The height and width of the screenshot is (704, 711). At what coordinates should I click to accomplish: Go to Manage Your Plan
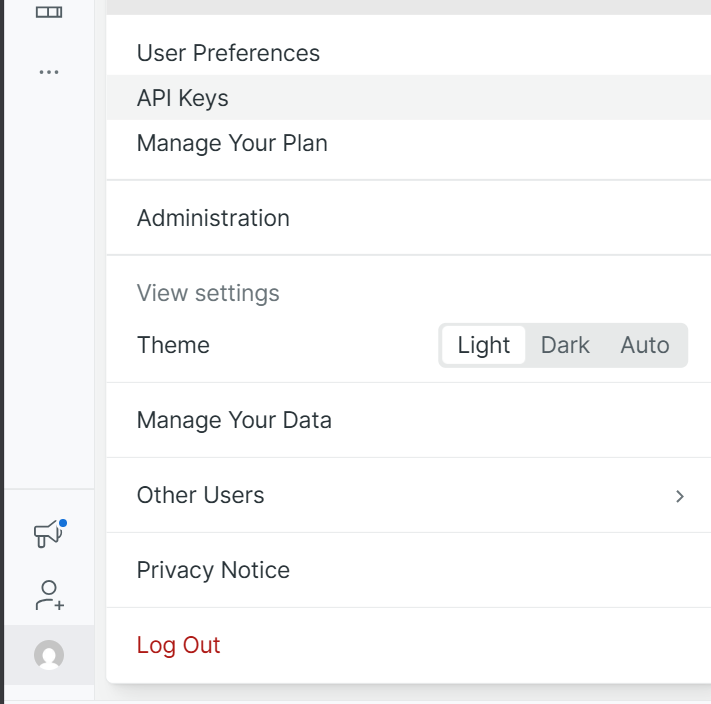(232, 143)
